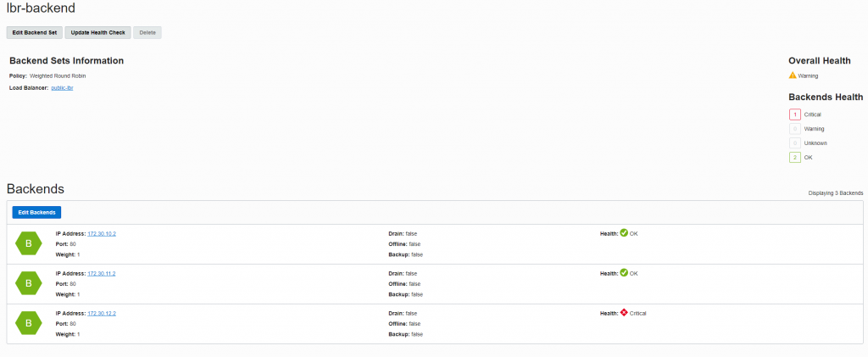Follow the 172.30.11.2 IP address link
The height and width of the screenshot is (357, 868).
101,273
